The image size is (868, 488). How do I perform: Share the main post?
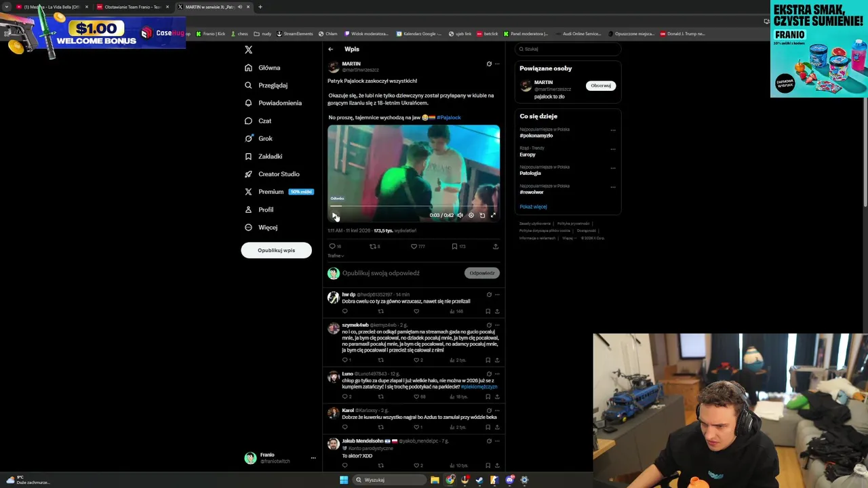(x=496, y=246)
